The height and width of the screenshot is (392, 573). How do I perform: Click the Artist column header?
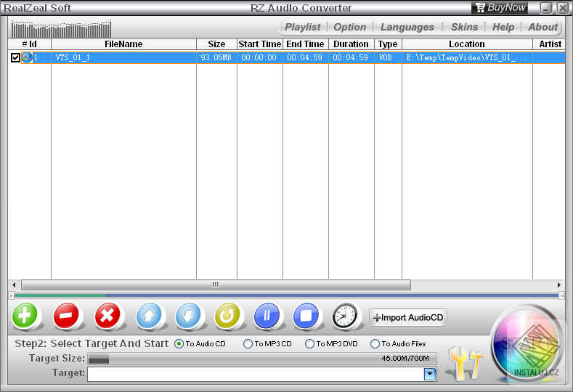click(549, 44)
